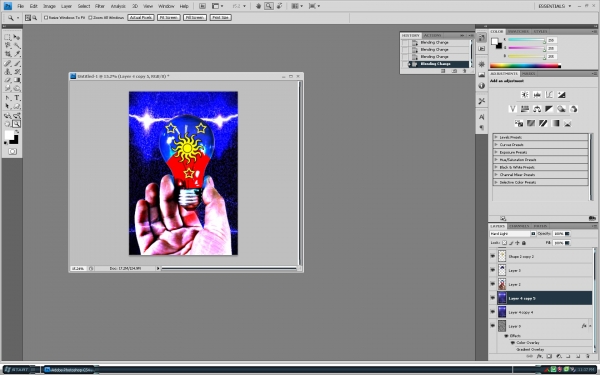Click the Print Size button
This screenshot has height=375, width=600.
[x=220, y=18]
